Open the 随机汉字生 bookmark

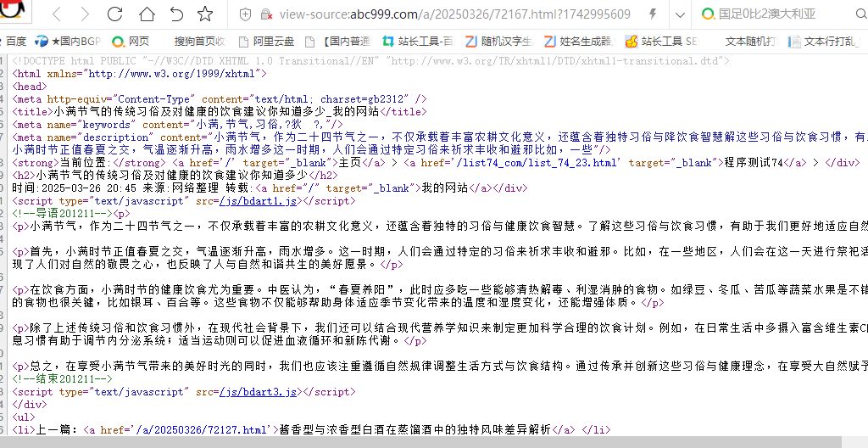[x=500, y=41]
